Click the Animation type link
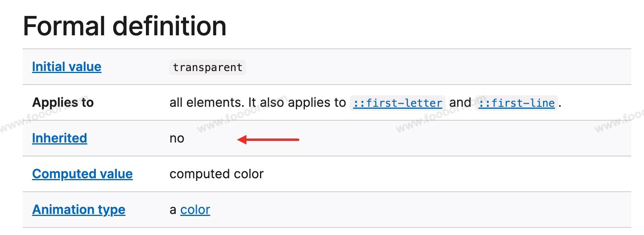Viewport: 644px width, 235px height. [x=78, y=210]
